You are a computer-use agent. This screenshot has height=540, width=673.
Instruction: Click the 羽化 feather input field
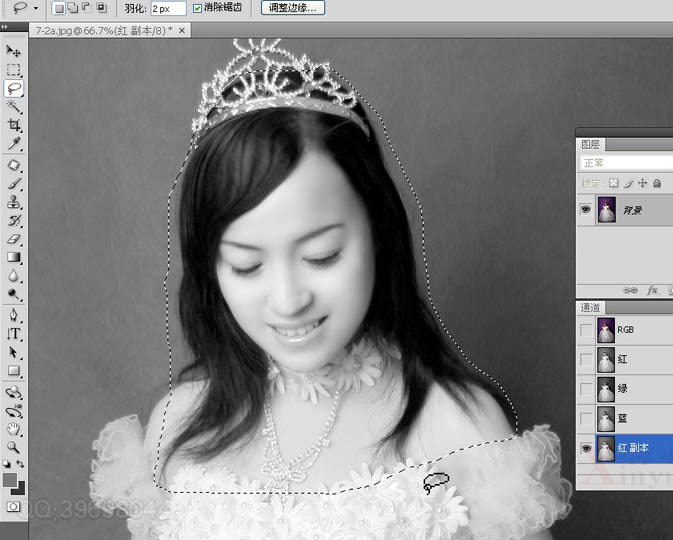point(168,8)
